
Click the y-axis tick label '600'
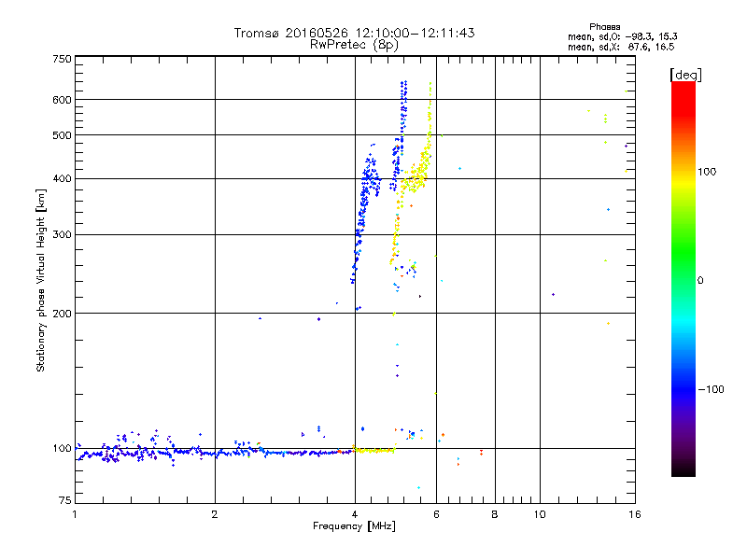click(62, 100)
